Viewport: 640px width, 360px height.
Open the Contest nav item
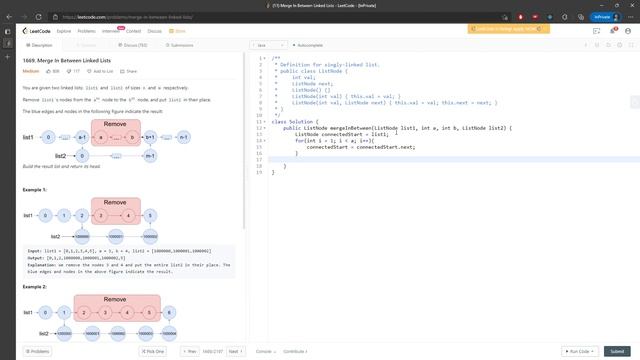(x=133, y=31)
